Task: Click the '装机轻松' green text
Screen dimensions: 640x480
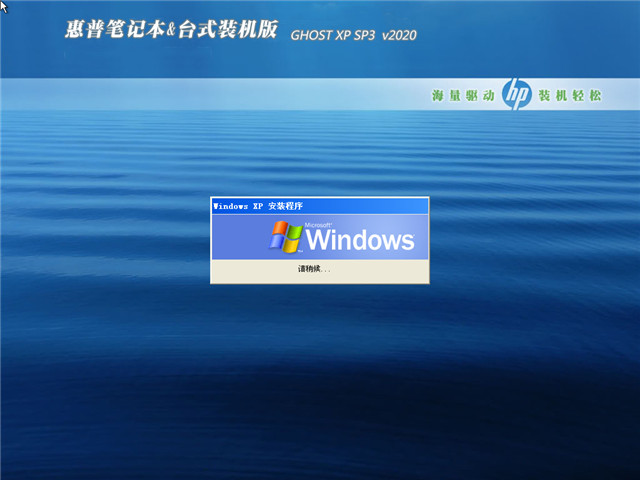Action: coord(570,96)
